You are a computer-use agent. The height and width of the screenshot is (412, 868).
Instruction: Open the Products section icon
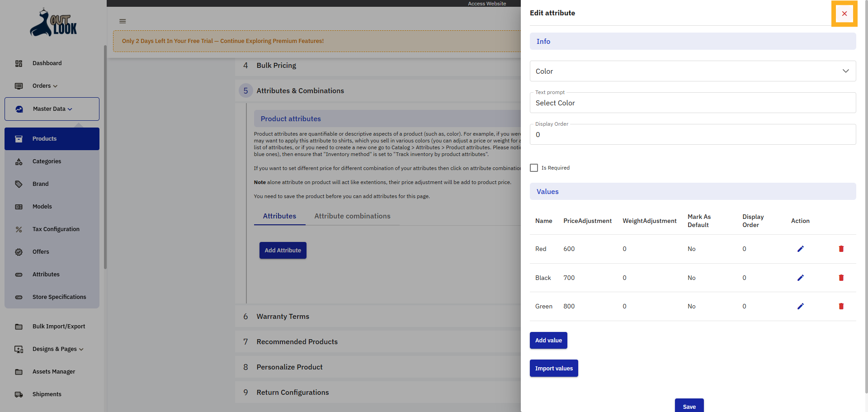click(19, 139)
